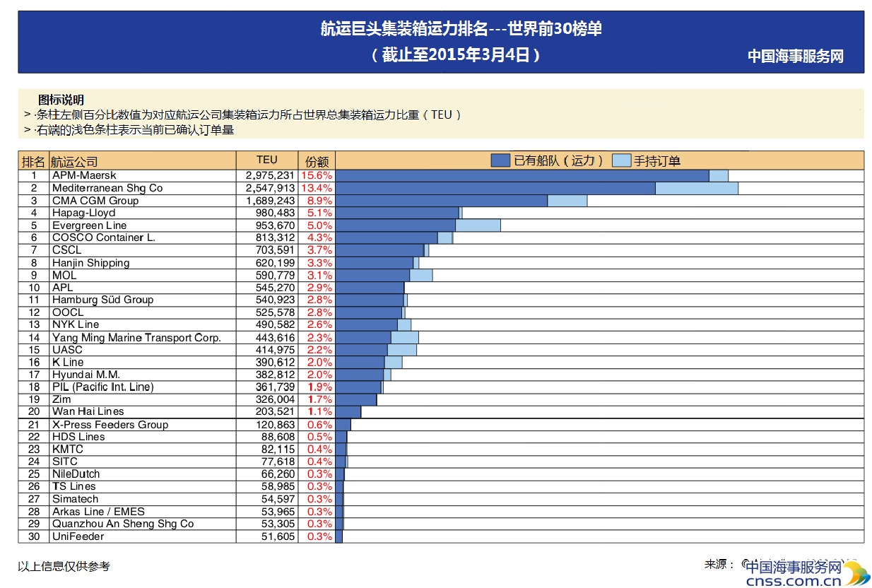Select the UASC company name
The height and width of the screenshot is (588, 872).
click(67, 350)
